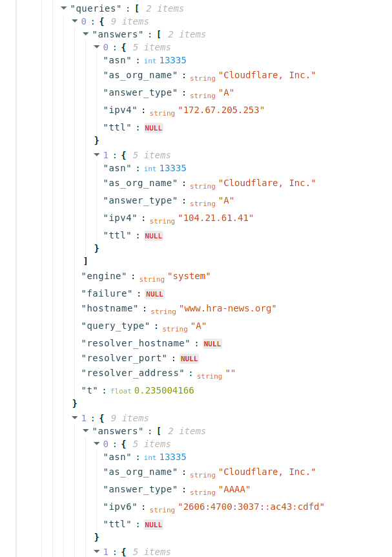Collapse the "answers" array of first query

tap(86, 34)
